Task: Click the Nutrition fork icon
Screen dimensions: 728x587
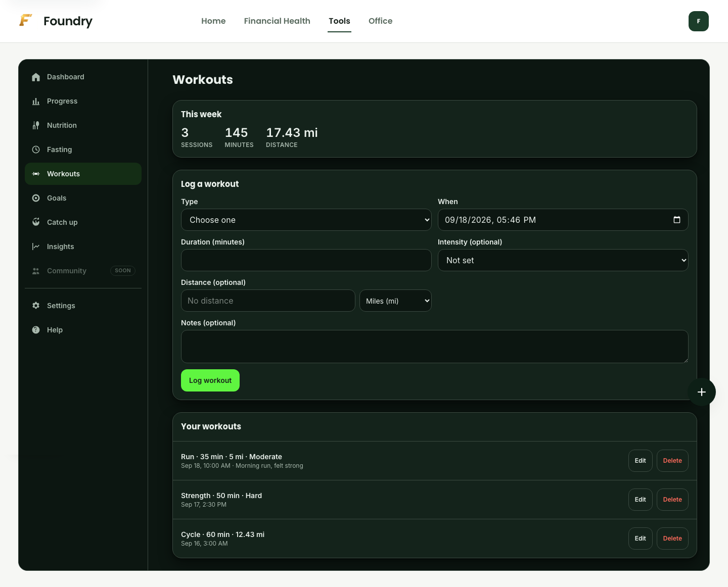Action: [x=36, y=125]
